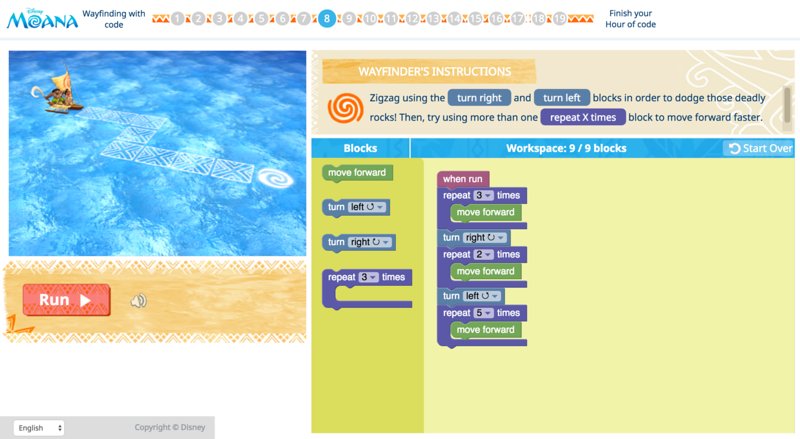Open count dropdown on toolbox repeat 3 block

(x=369, y=277)
